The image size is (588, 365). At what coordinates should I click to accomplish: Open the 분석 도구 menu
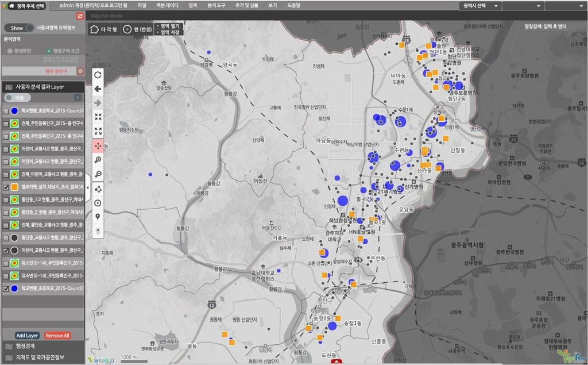click(x=216, y=5)
